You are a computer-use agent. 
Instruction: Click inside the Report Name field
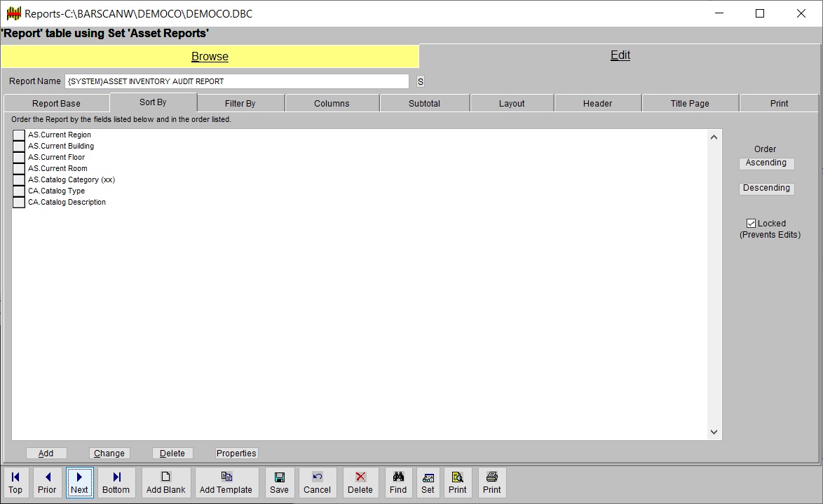(x=238, y=81)
